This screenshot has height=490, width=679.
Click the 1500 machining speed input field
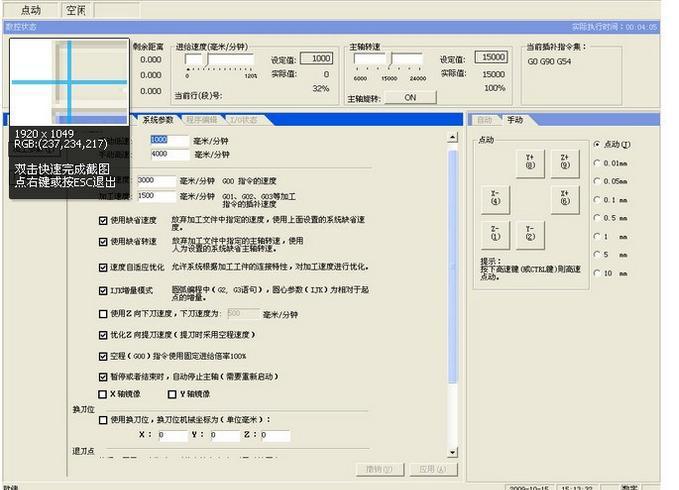click(156, 196)
